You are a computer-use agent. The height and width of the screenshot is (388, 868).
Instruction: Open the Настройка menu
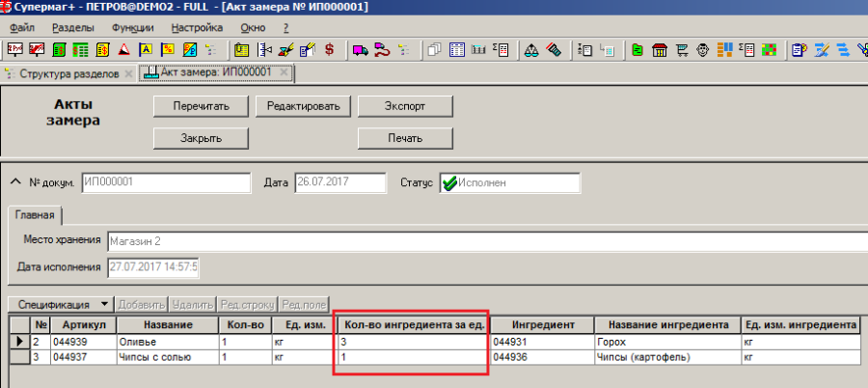(x=197, y=28)
